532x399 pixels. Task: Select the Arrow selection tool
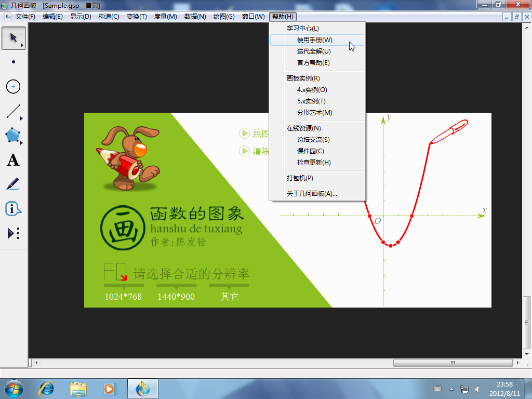(x=14, y=38)
